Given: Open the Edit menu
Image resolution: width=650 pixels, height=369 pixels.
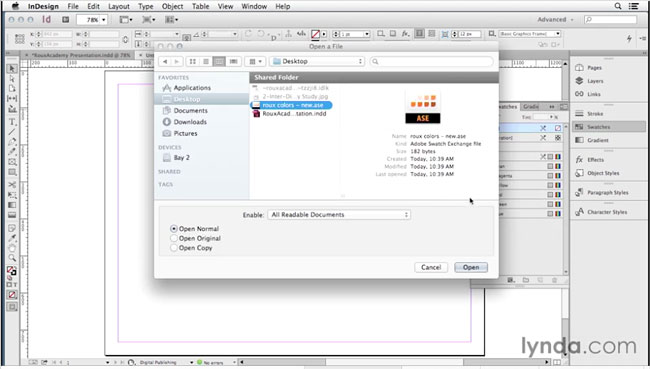Looking at the screenshot, I should (93, 6).
